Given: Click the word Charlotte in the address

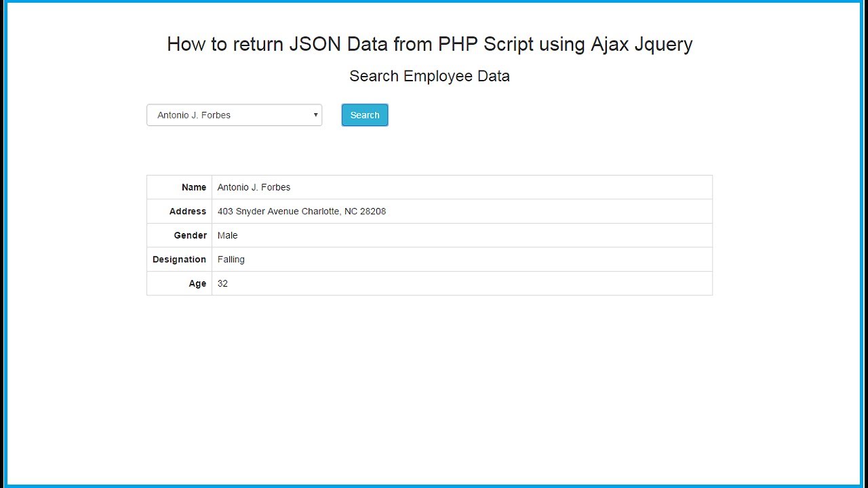Looking at the screenshot, I should [x=321, y=211].
